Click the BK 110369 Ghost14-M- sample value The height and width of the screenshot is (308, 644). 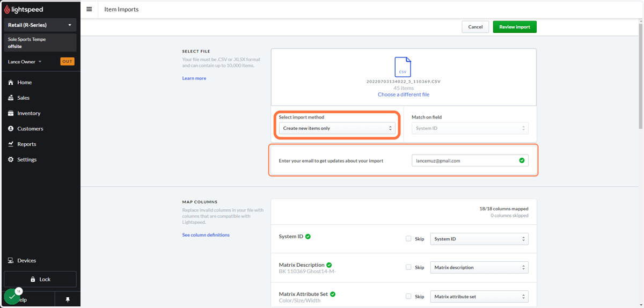[x=308, y=272]
